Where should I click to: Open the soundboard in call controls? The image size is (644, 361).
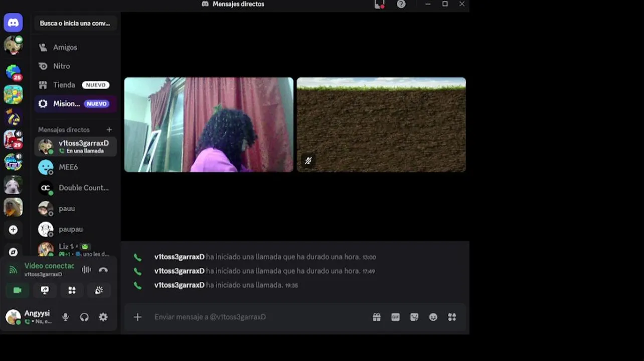(99, 290)
